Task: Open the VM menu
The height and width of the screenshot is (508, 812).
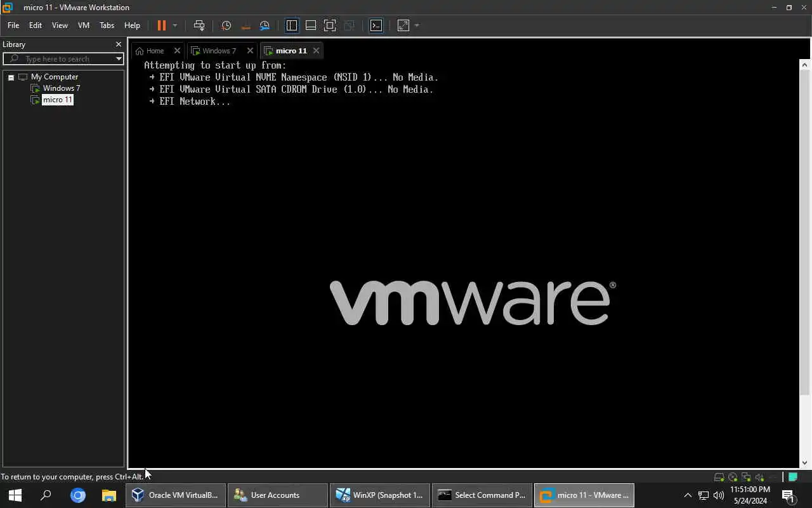Action: [x=84, y=25]
